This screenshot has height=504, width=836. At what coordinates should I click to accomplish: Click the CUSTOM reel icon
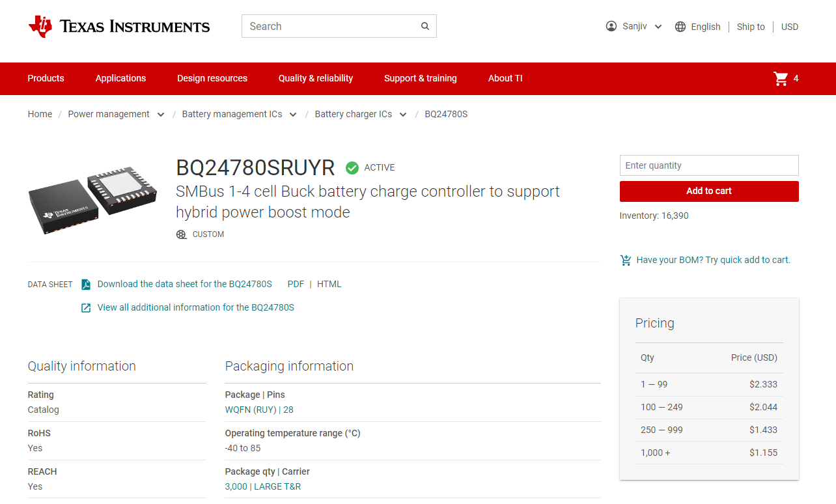coord(182,234)
